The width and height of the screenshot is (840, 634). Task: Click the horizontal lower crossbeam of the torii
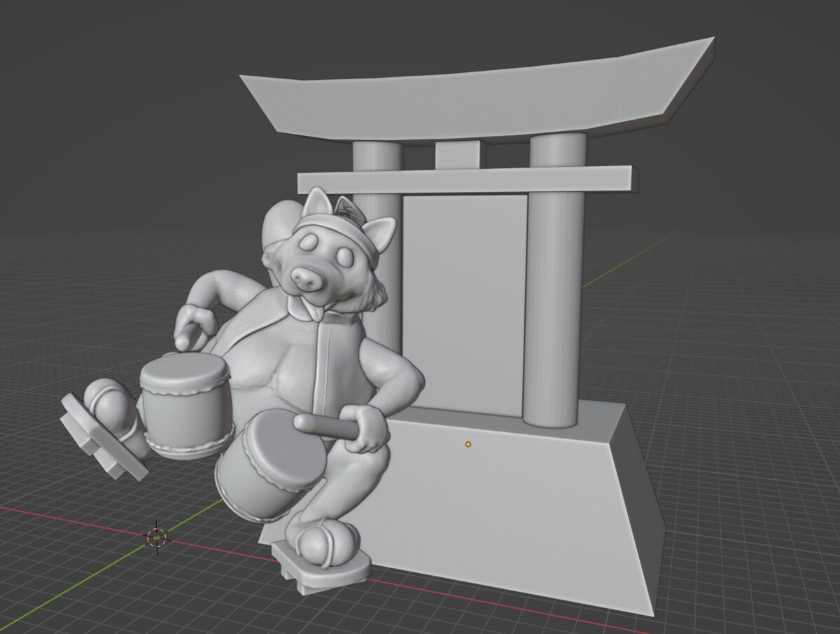click(468, 179)
